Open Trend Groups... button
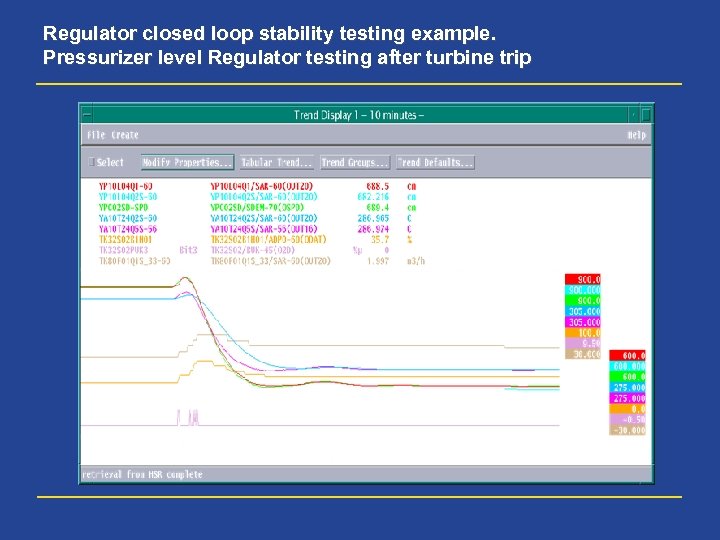 point(354,162)
